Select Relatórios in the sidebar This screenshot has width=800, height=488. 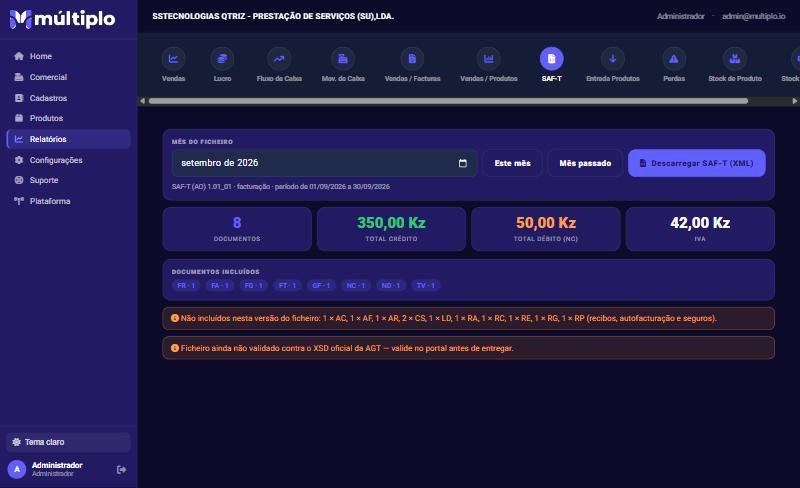click(x=68, y=139)
